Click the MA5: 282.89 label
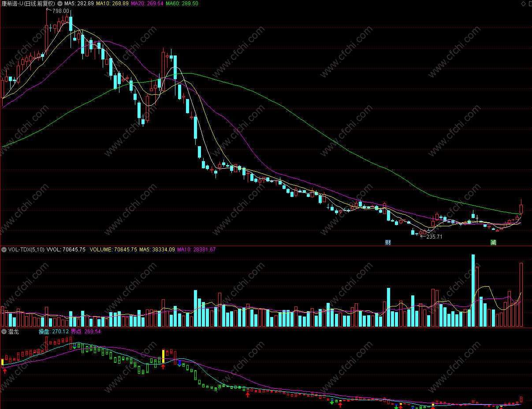The image size is (532, 409). click(78, 3)
